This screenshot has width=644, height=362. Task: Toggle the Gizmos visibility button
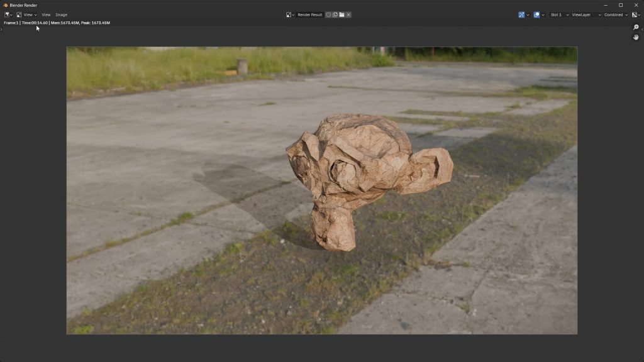click(x=521, y=14)
